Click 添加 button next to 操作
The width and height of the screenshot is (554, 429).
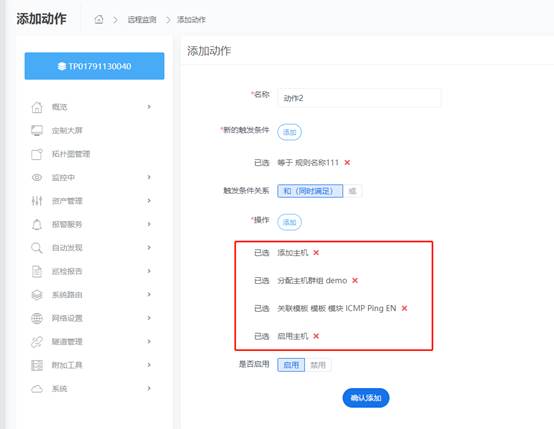point(289,222)
